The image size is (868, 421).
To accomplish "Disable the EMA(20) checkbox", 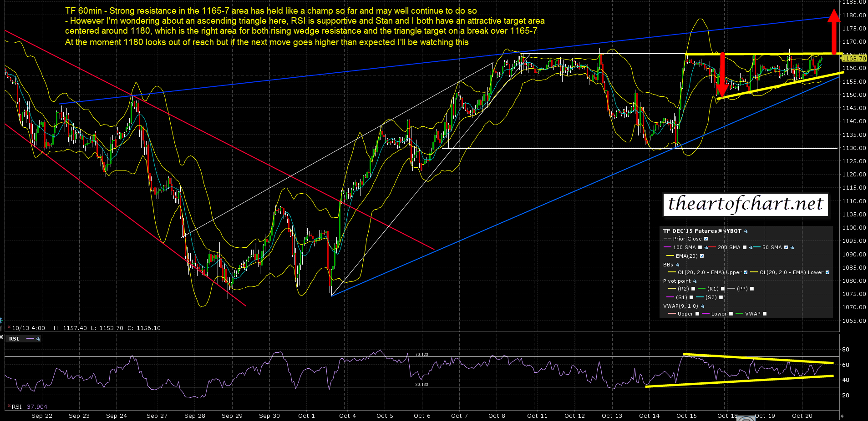I will 701,256.
